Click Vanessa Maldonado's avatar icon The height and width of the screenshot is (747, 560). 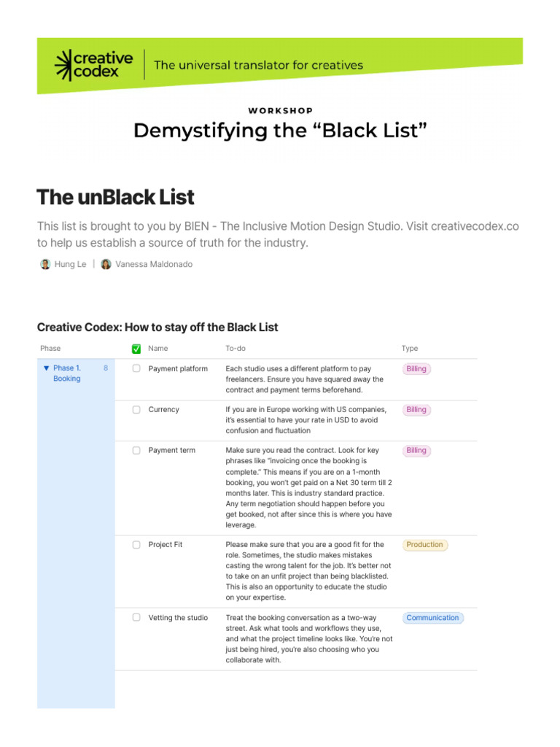click(106, 264)
